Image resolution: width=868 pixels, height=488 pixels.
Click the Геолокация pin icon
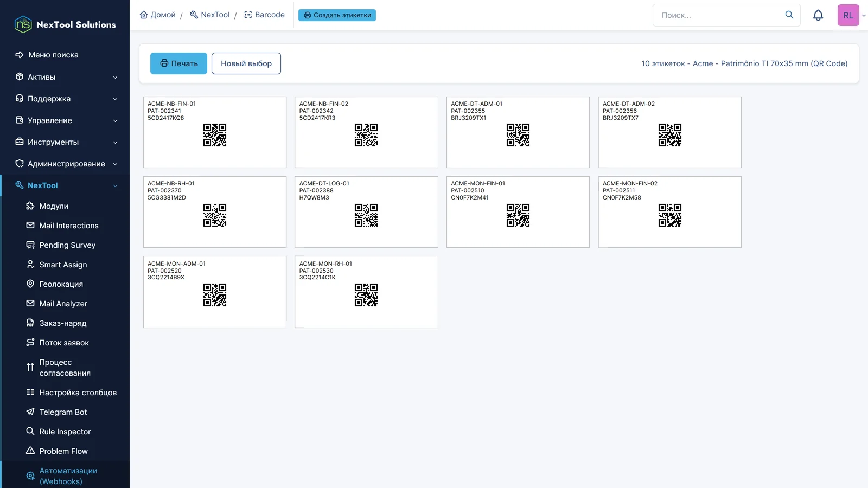click(x=30, y=284)
